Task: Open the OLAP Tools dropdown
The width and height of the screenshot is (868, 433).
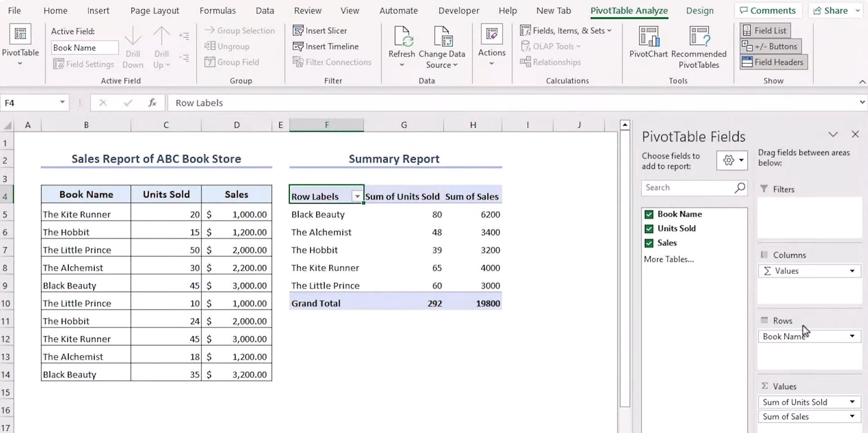Action: click(550, 46)
